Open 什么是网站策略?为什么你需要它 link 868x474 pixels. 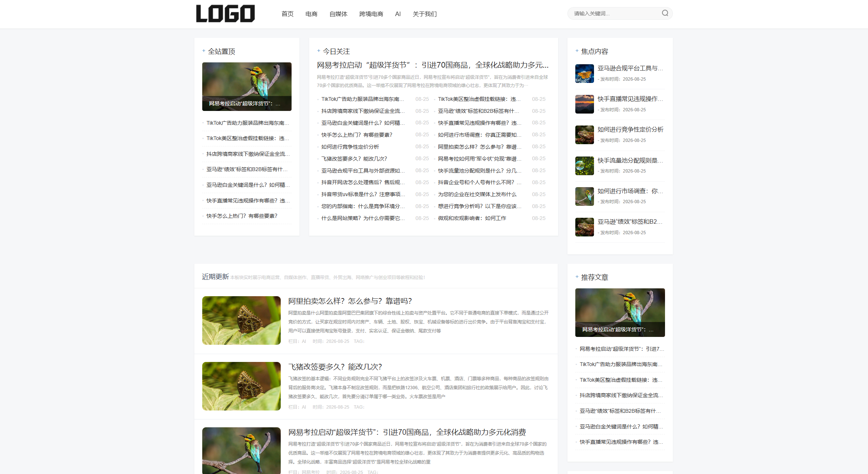coord(363,218)
